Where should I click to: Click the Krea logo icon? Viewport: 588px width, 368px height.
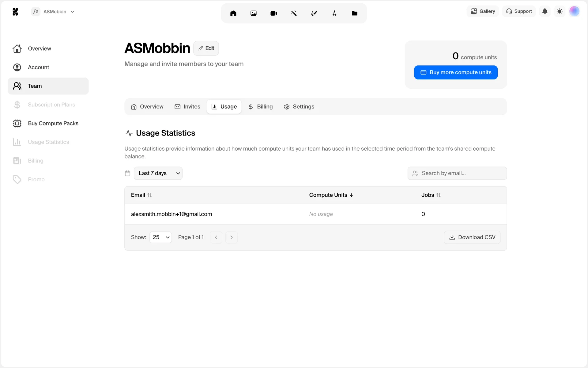(15, 12)
